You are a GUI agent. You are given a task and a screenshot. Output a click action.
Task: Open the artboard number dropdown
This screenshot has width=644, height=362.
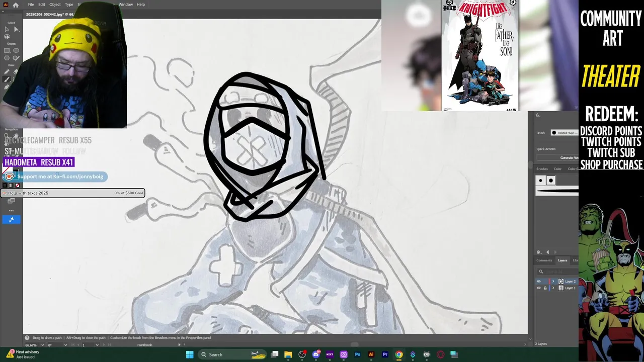point(98,345)
